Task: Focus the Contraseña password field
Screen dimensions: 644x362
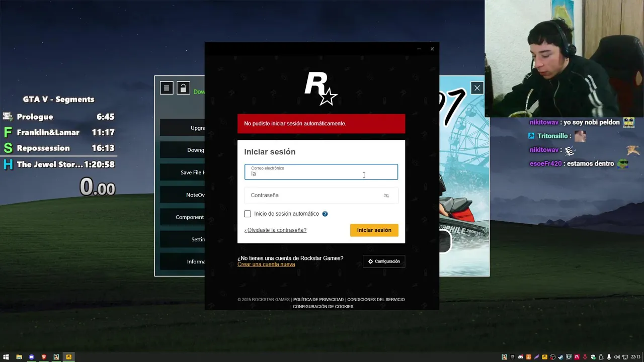Action: 321,196
